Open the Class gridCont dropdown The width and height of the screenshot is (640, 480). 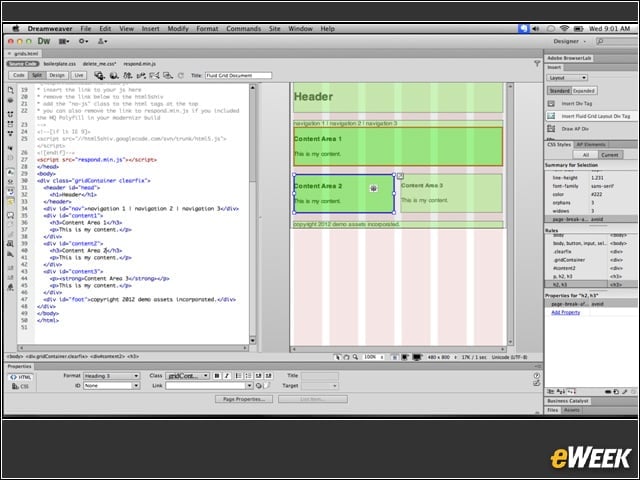pyautogui.click(x=188, y=376)
